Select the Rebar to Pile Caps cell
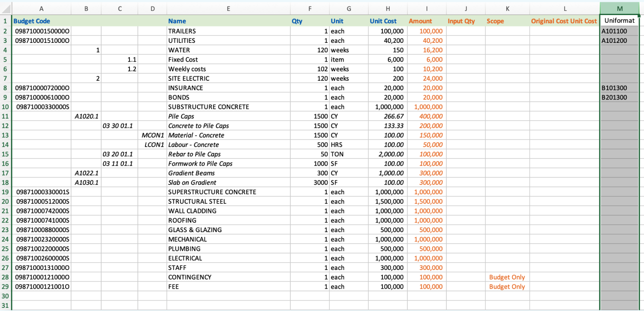This screenshot has width=644, height=311. click(228, 154)
